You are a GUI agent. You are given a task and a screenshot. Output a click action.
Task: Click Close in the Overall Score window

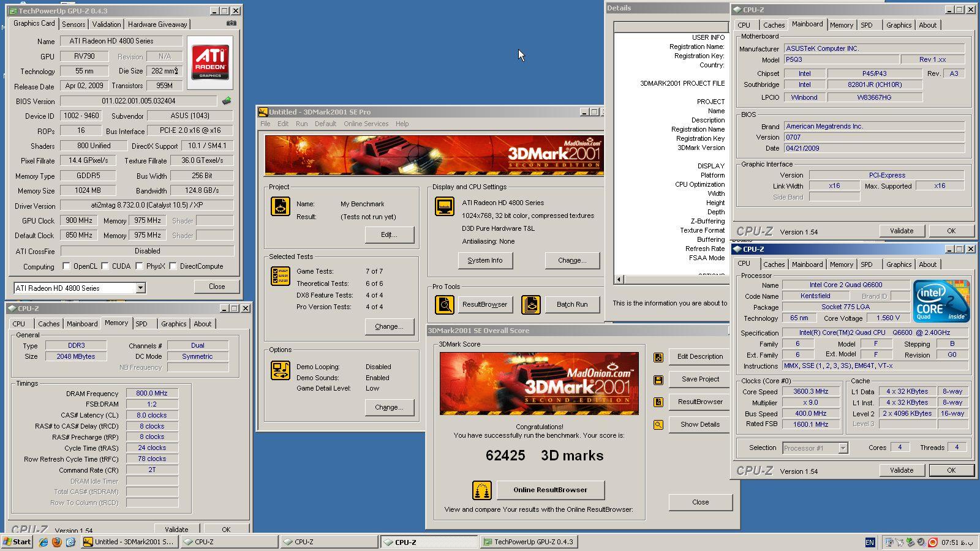point(701,502)
